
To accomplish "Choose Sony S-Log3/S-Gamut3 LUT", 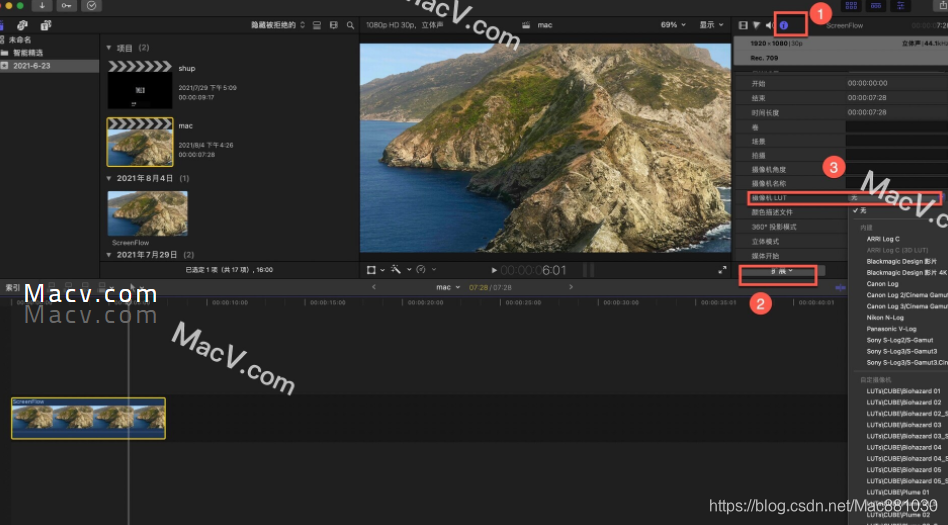I will point(901,351).
